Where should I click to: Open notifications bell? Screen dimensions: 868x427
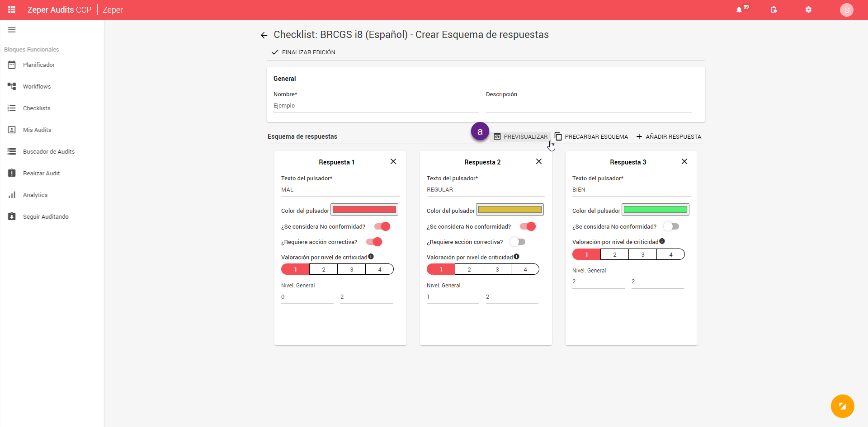click(739, 9)
